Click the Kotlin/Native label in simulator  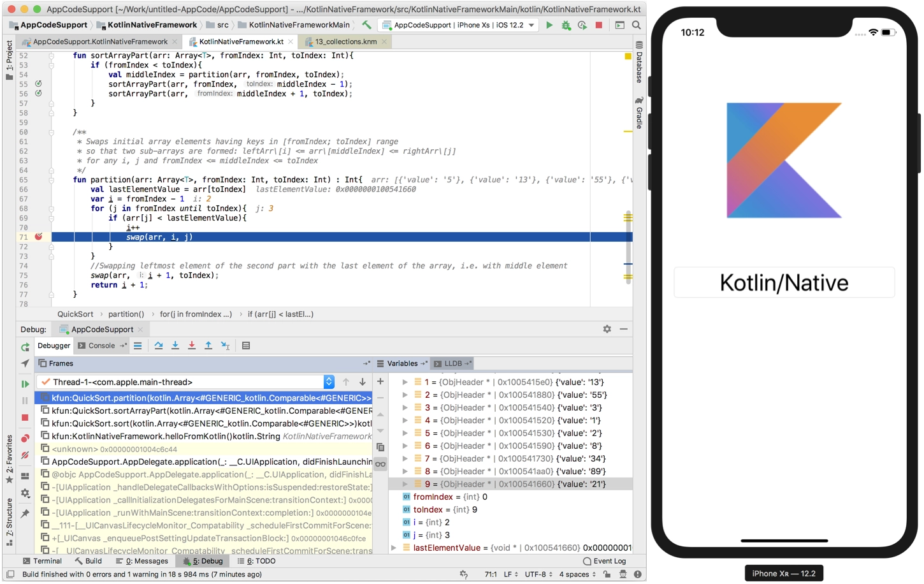click(x=784, y=282)
